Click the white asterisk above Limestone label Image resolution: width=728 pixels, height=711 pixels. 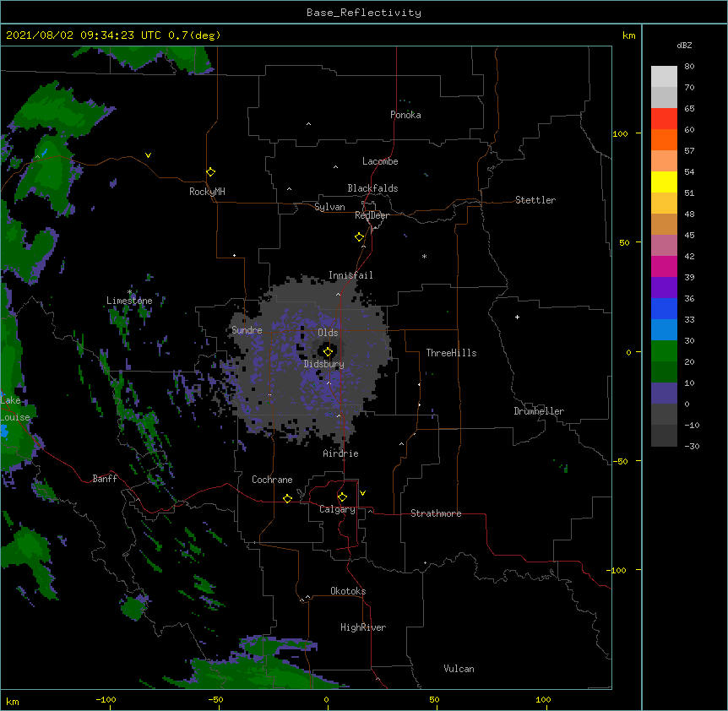click(x=129, y=292)
